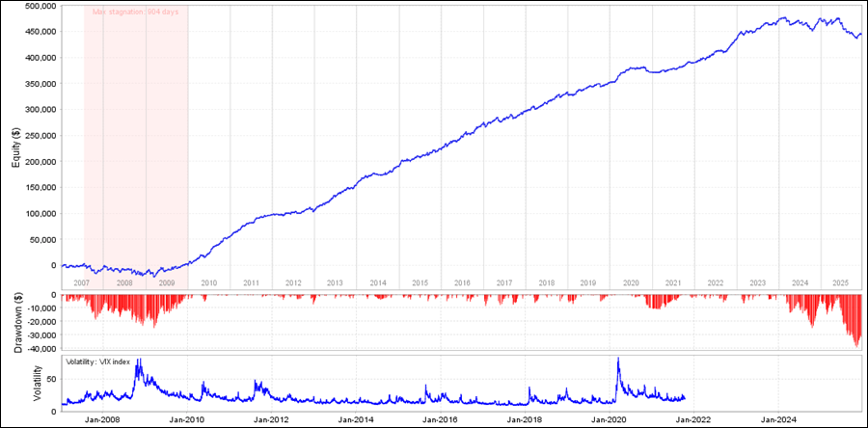Screen dimensions: 868x428
Task: Click the 2007 year marker in equity chart
Action: 82,282
